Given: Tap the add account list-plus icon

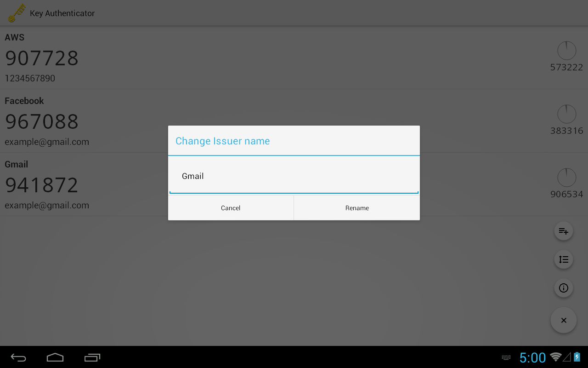Looking at the screenshot, I should click(564, 231).
